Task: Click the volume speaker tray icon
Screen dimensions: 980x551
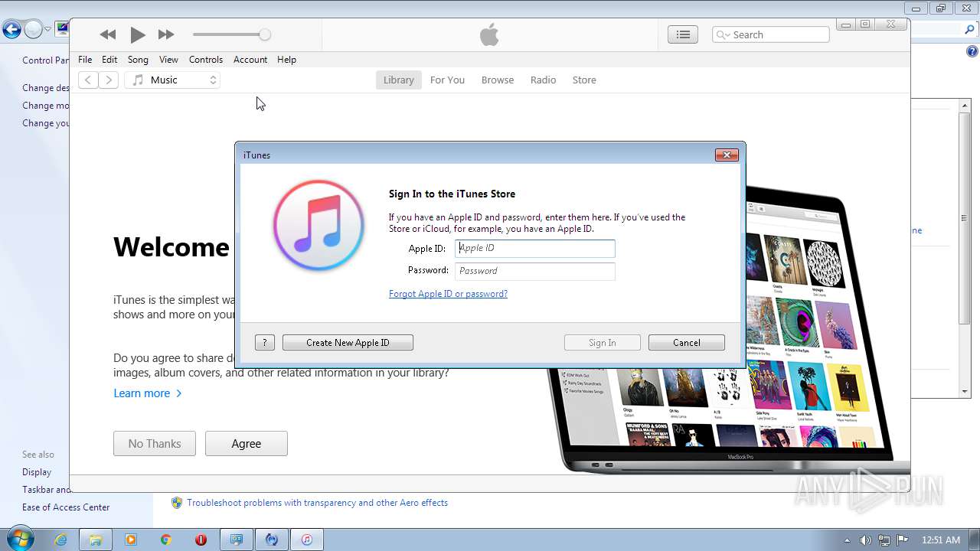Action: (865, 540)
